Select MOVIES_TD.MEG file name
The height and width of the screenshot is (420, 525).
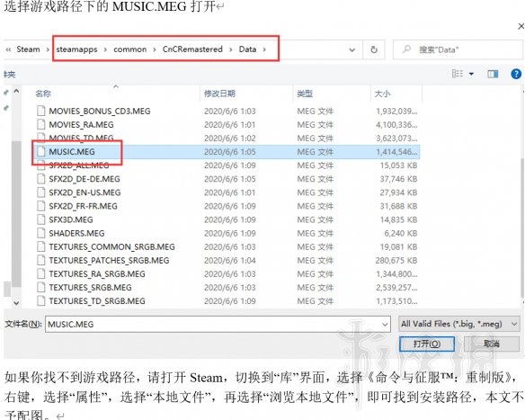[81, 138]
